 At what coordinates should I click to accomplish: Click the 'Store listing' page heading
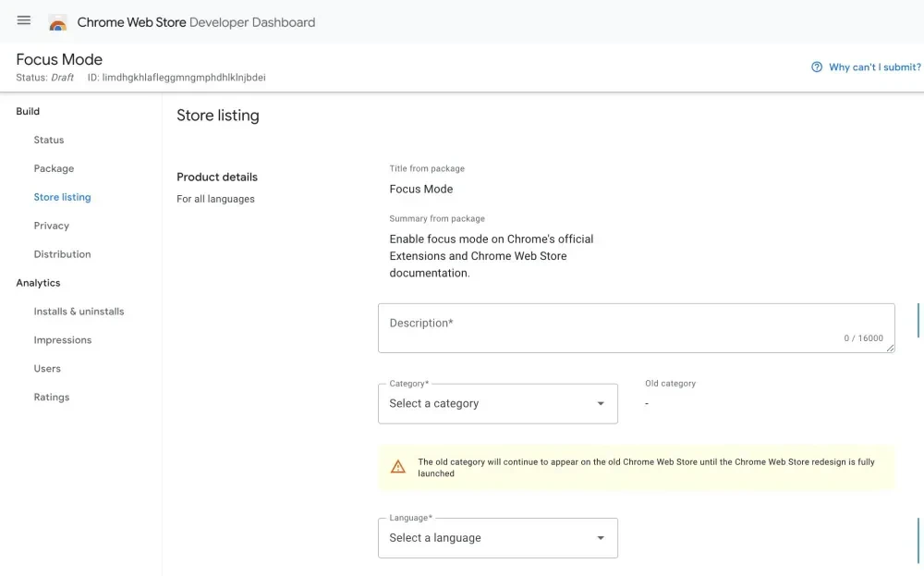218,116
